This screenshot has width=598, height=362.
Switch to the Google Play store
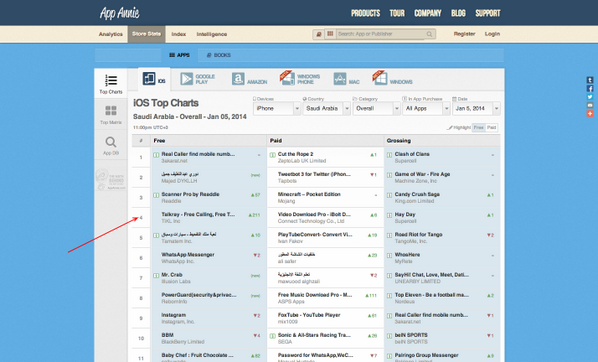[x=198, y=79]
